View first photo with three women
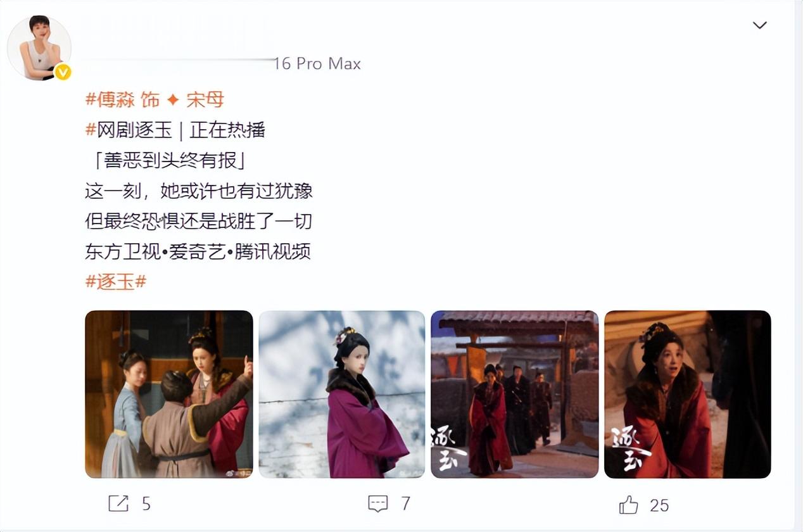The height and width of the screenshot is (532, 803). pyautogui.click(x=169, y=394)
